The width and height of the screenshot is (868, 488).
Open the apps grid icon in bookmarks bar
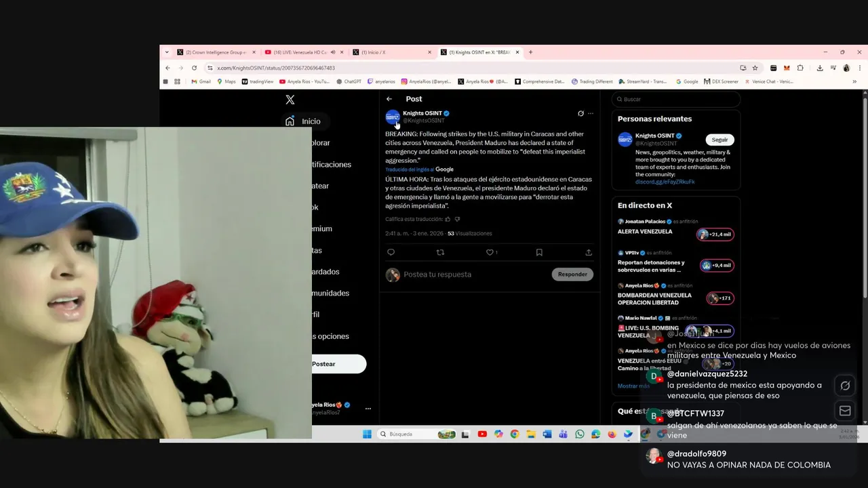[x=178, y=81]
